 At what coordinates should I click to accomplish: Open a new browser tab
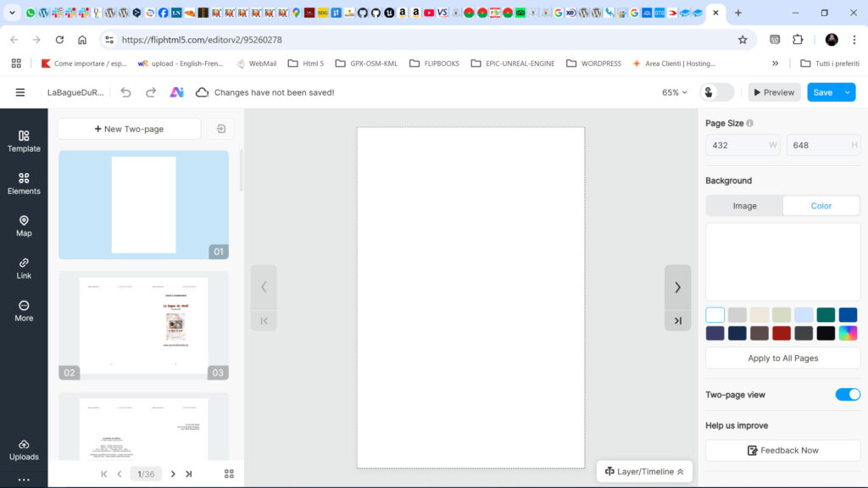click(x=738, y=12)
